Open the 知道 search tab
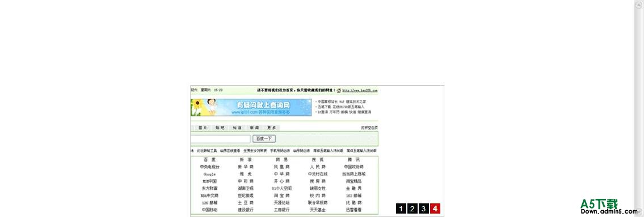The height and width of the screenshot is (217, 644). coord(237,128)
